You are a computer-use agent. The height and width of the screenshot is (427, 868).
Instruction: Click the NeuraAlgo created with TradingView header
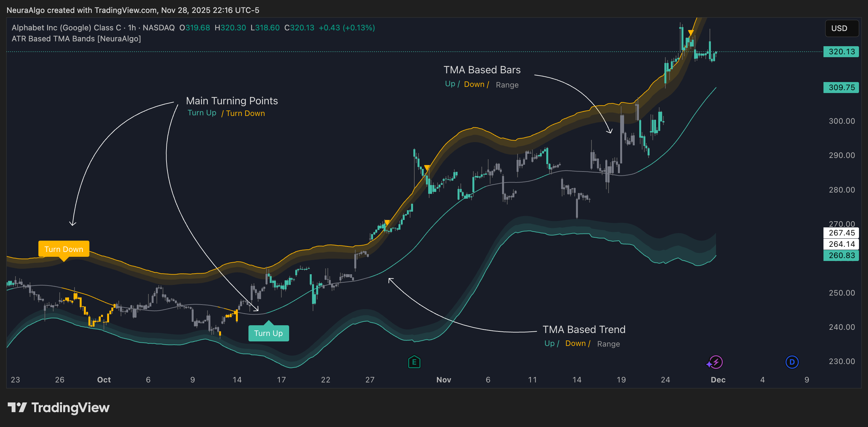click(x=133, y=10)
